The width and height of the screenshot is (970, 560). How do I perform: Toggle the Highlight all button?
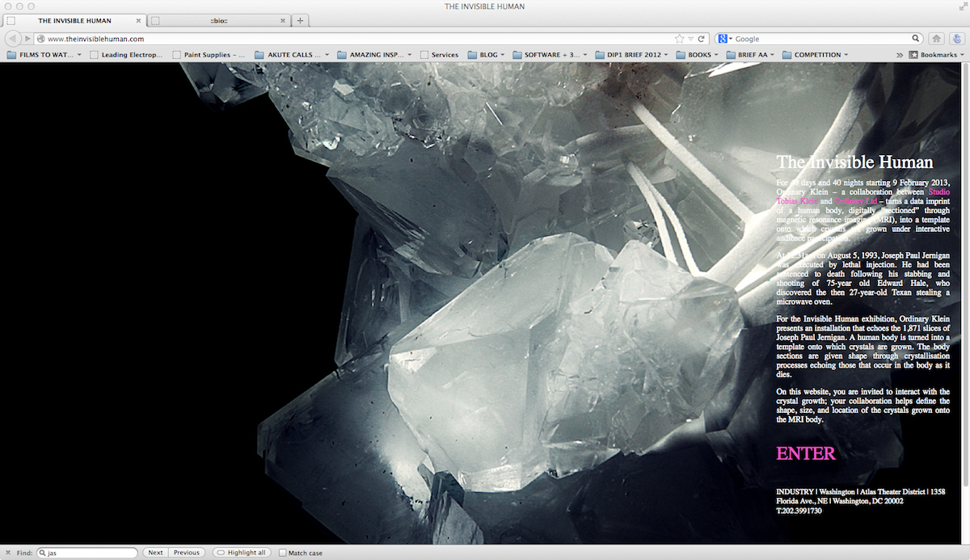click(241, 553)
